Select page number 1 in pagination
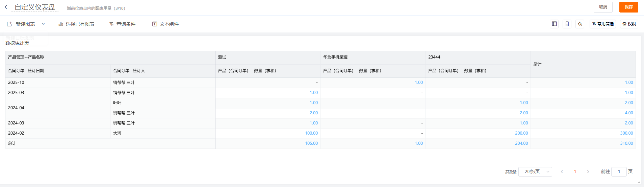Viewport: 644px width, 187px height. pyautogui.click(x=575, y=172)
